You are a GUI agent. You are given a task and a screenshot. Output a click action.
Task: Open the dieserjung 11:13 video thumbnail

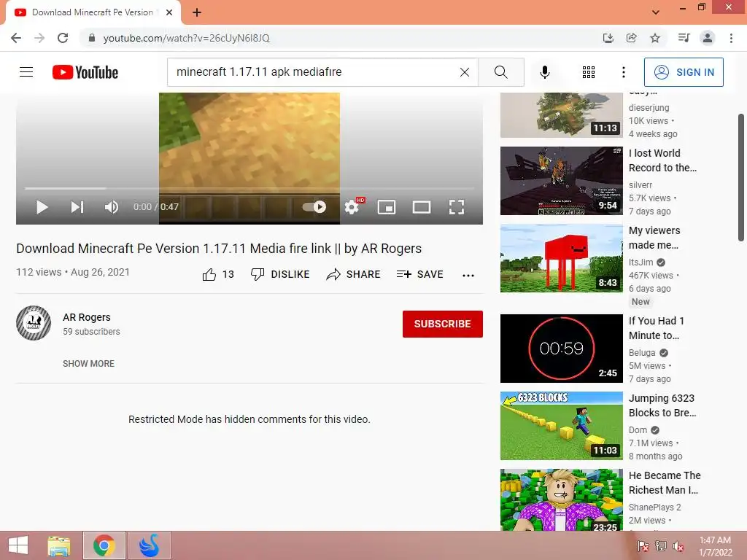[x=561, y=115]
